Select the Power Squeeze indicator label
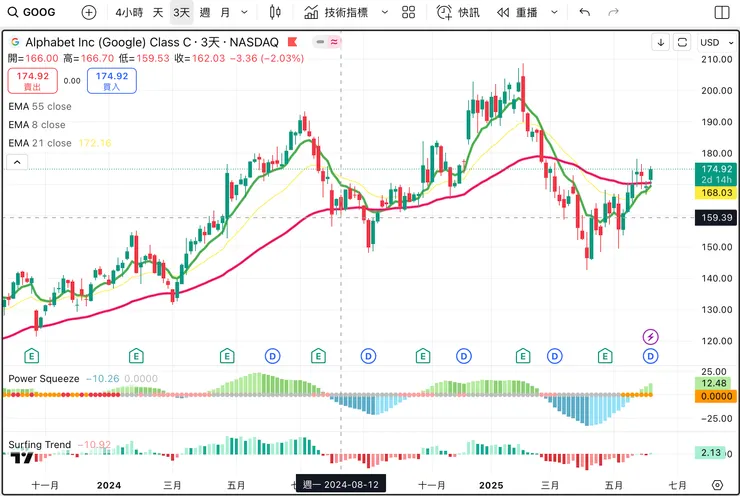 pyautogui.click(x=44, y=378)
